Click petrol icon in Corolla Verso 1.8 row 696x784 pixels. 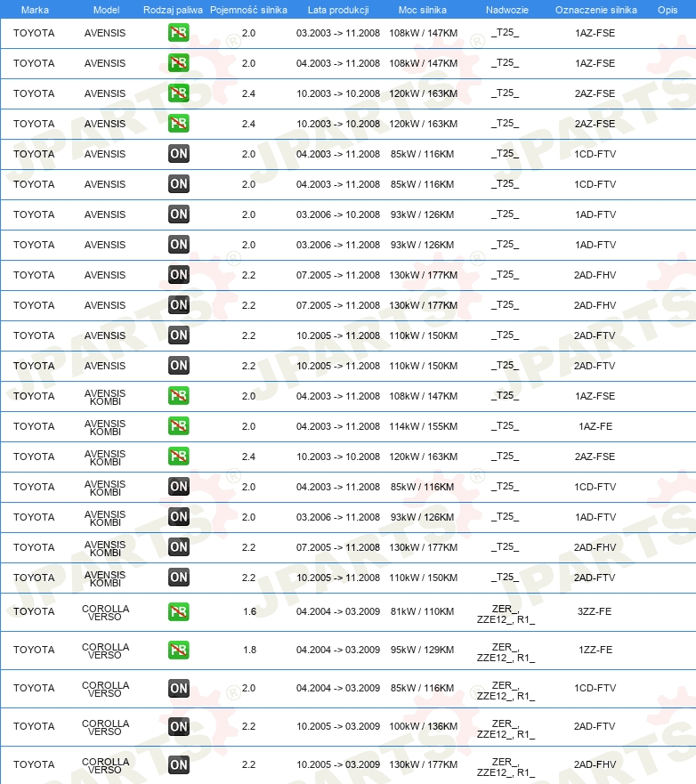tap(179, 650)
